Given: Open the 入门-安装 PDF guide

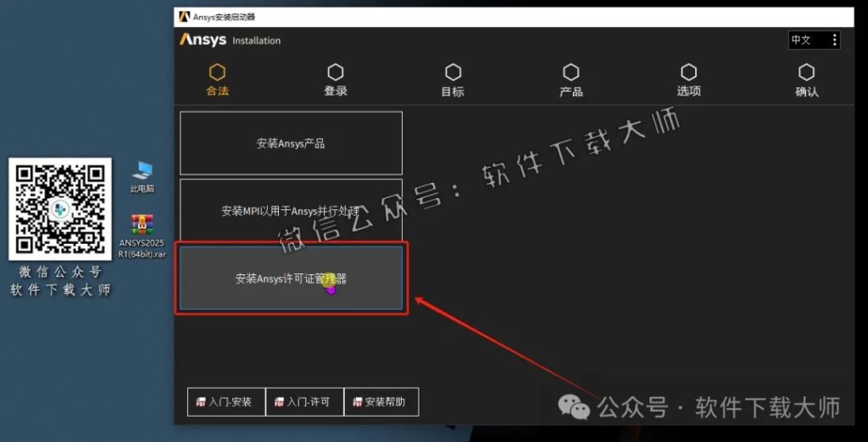Looking at the screenshot, I should 226,401.
